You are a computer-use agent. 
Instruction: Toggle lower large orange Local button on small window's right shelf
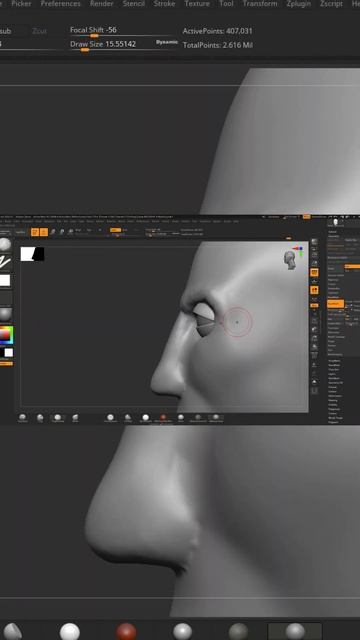314,290
